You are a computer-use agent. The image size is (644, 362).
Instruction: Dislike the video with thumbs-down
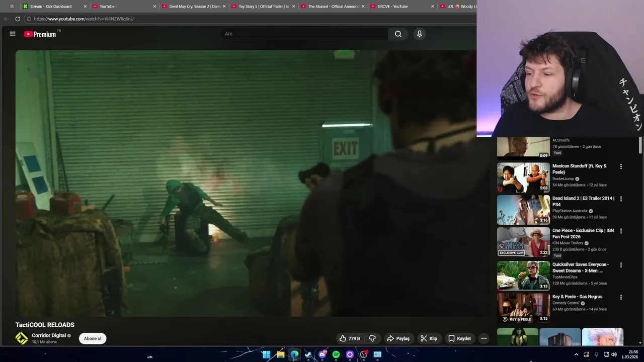click(x=373, y=338)
